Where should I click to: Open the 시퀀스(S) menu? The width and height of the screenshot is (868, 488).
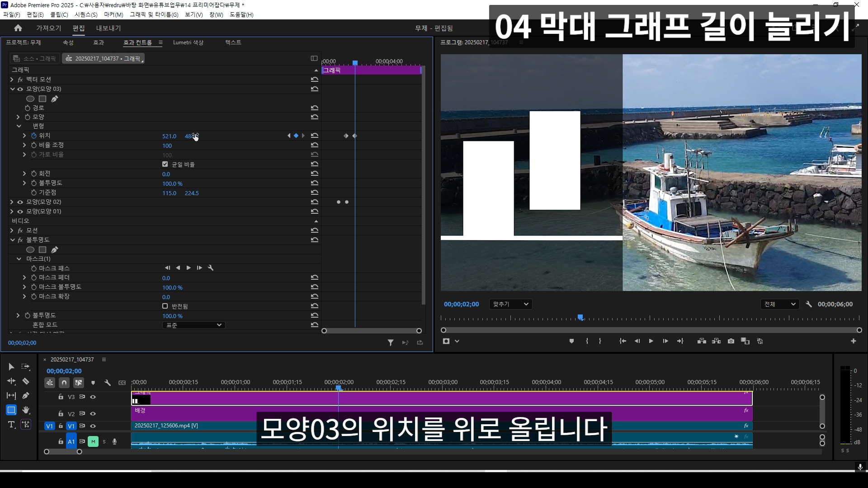click(x=86, y=14)
